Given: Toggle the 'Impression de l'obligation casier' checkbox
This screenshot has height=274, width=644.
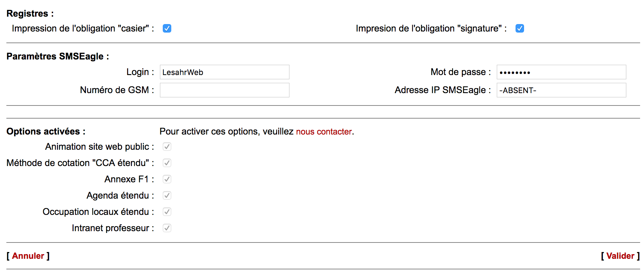Looking at the screenshot, I should coord(167,28).
